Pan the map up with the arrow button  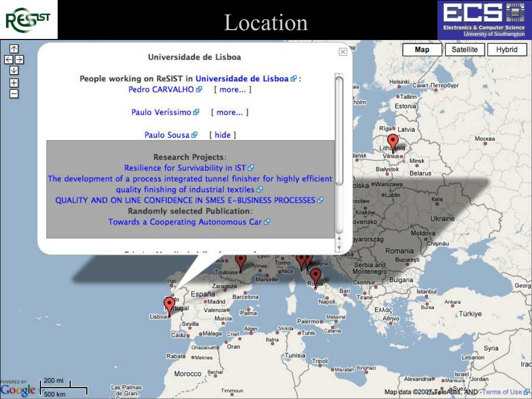point(14,49)
